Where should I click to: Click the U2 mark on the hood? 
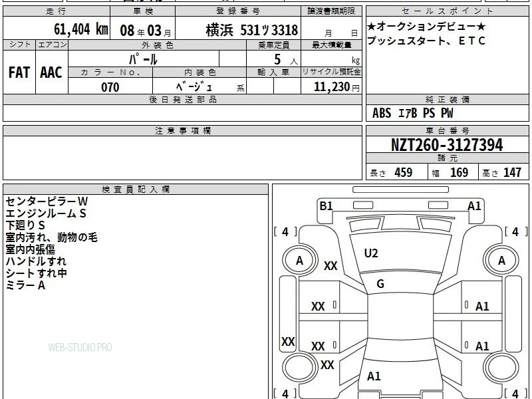coord(371,253)
